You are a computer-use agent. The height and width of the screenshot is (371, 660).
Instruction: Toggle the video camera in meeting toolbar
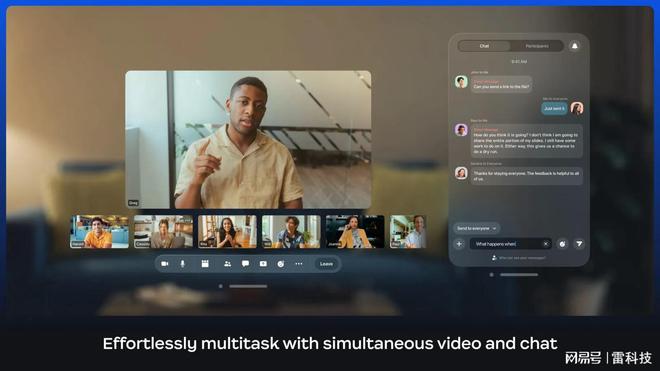click(165, 264)
